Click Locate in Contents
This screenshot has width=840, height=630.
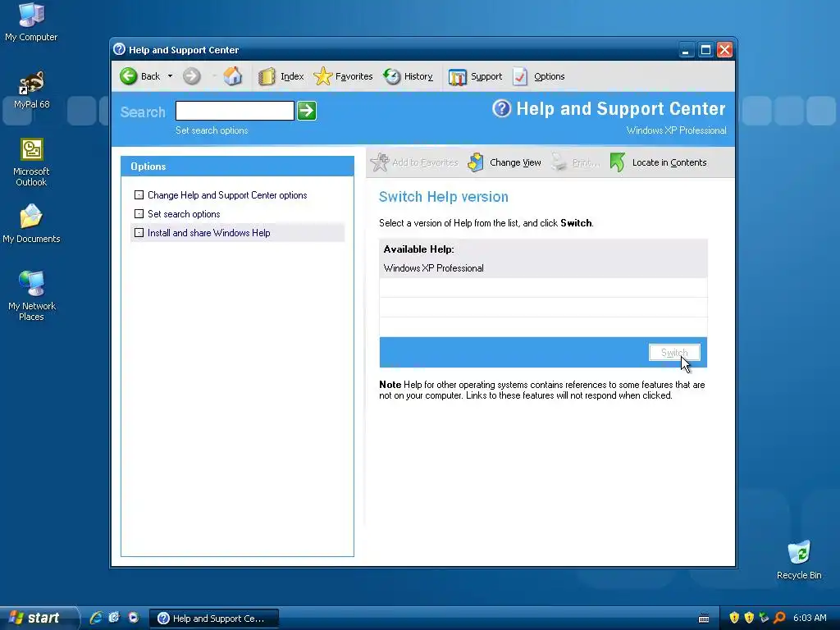click(659, 162)
